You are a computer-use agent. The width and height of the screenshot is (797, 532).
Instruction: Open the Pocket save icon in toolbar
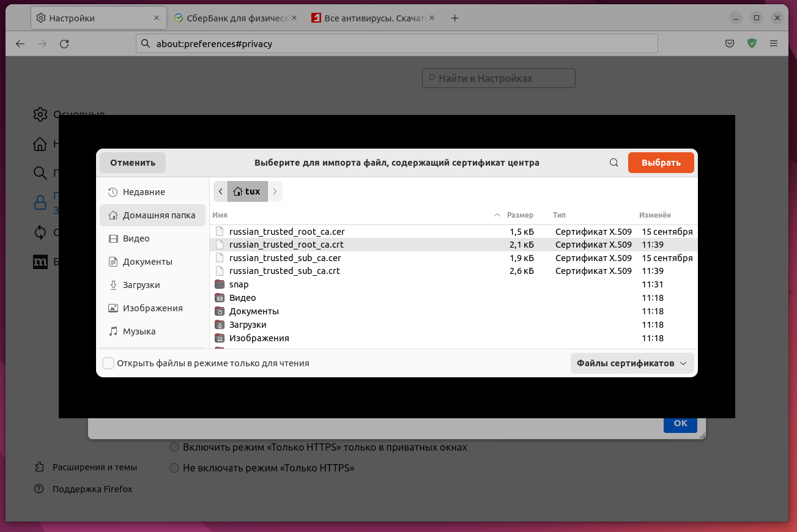pos(730,44)
